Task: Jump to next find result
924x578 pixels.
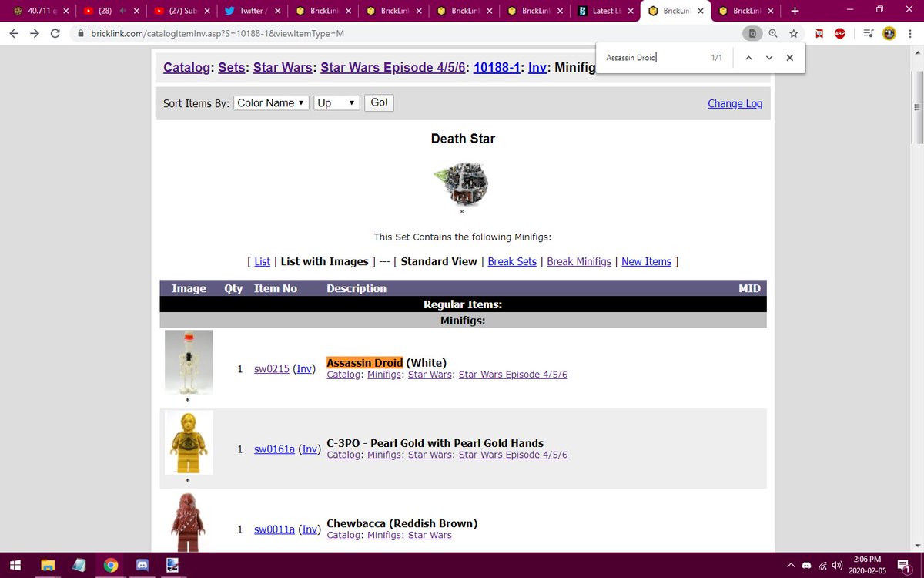Action: 768,58
